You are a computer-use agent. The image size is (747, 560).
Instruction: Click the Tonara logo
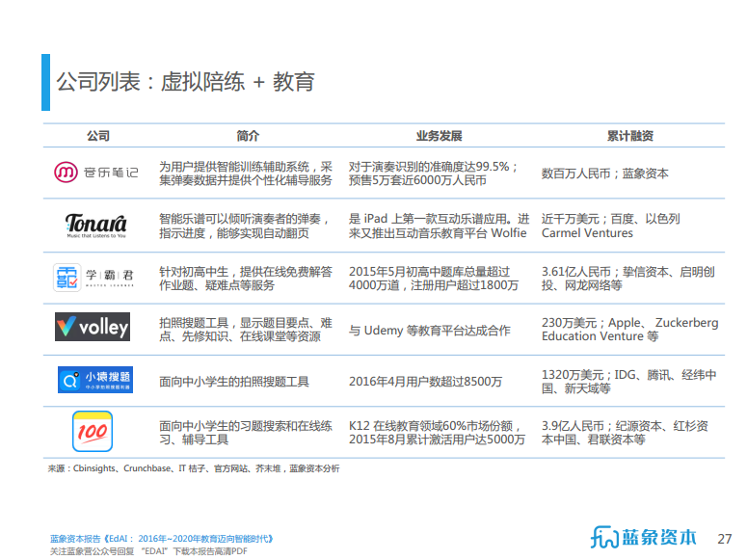pos(96,226)
